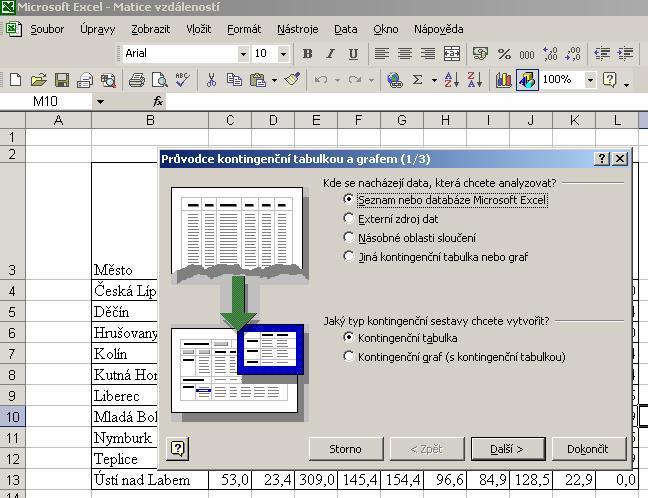Toggle Italic formatting
Screen dimensions: 648x498
coord(330,54)
